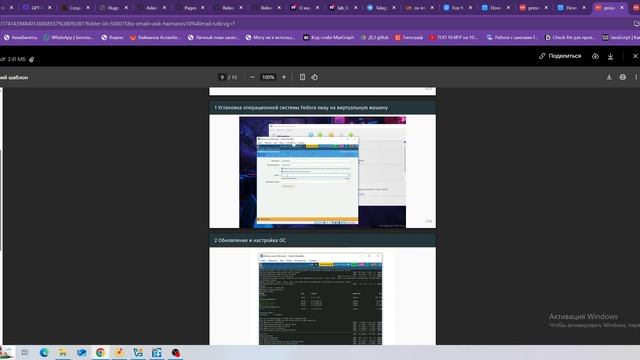The height and width of the screenshot is (360, 640).
Task: Switch to the Pages browser tab
Action: (190, 8)
